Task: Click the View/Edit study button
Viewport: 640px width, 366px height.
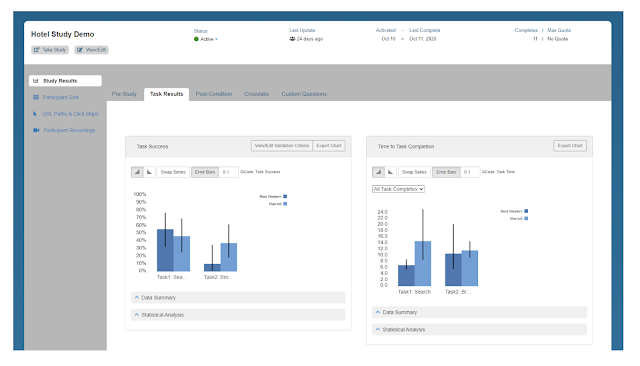Action: 91,50
